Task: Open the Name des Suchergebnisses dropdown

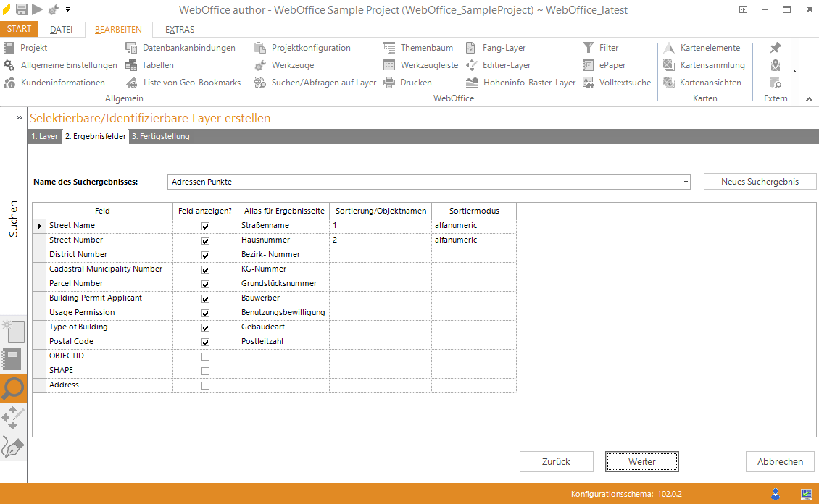Action: tap(686, 182)
